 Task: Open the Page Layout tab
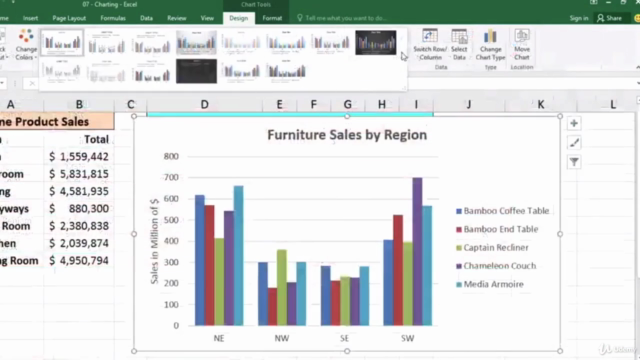point(69,18)
